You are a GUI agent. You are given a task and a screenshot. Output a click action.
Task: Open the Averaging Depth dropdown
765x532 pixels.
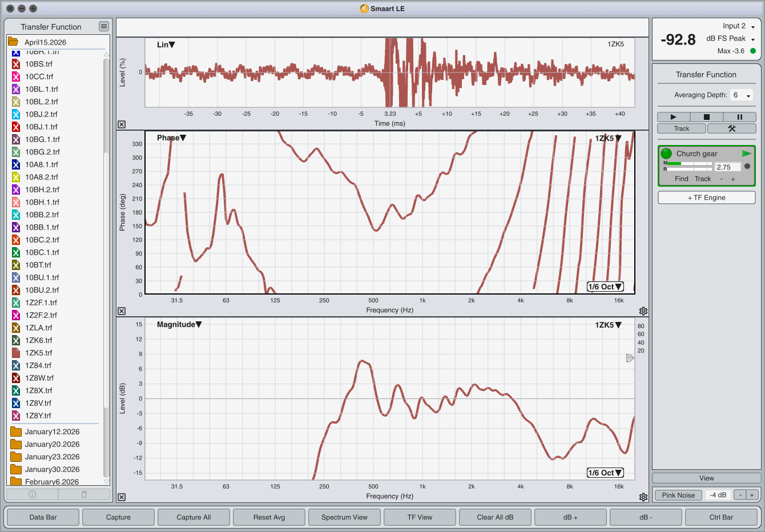(x=742, y=95)
